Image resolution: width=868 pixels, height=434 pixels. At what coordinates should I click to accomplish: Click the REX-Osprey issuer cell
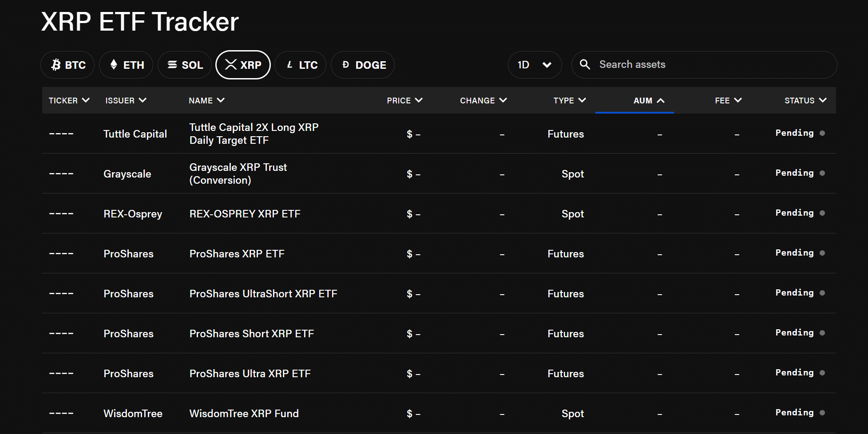133,214
